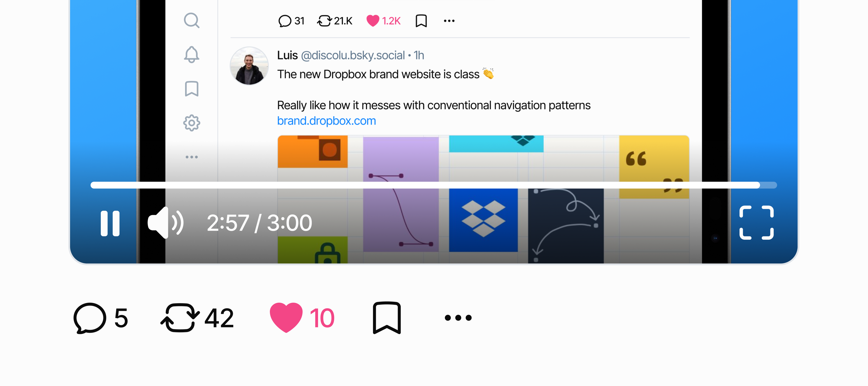Enter fullscreen video mode
868x386 pixels.
tap(757, 222)
